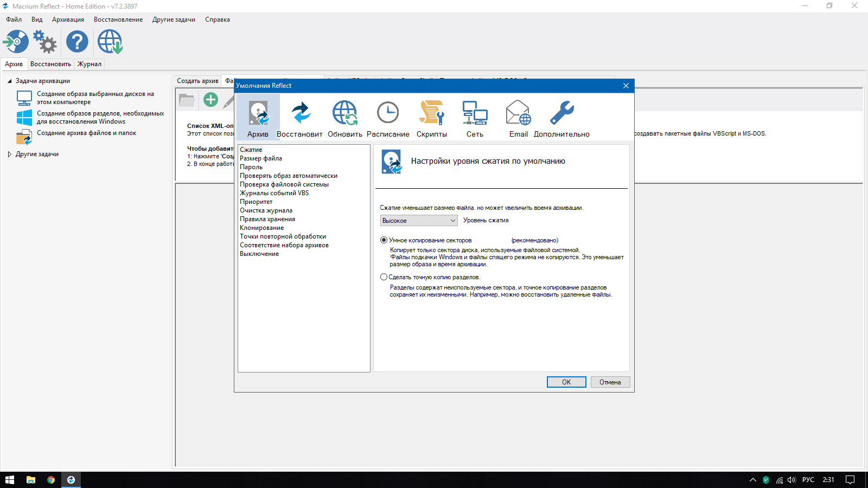The image size is (868, 488).
Task: Open the Обновить settings icon in dialog
Action: pyautogui.click(x=345, y=118)
